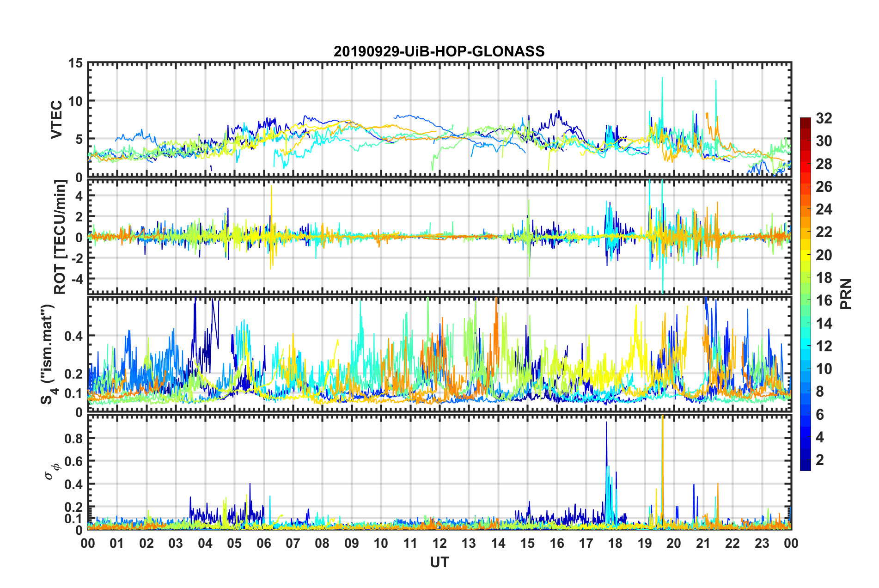This screenshot has height=588, width=879.
Task: Select the 30 label on the PRN colorbar
Action: point(824,141)
